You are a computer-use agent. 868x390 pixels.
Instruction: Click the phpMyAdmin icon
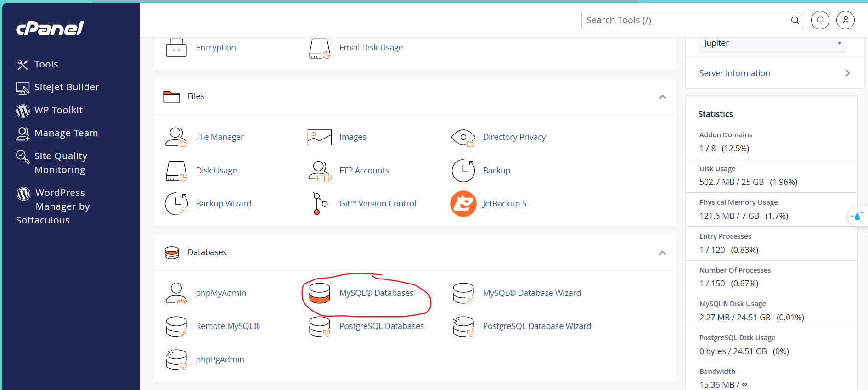(x=176, y=293)
